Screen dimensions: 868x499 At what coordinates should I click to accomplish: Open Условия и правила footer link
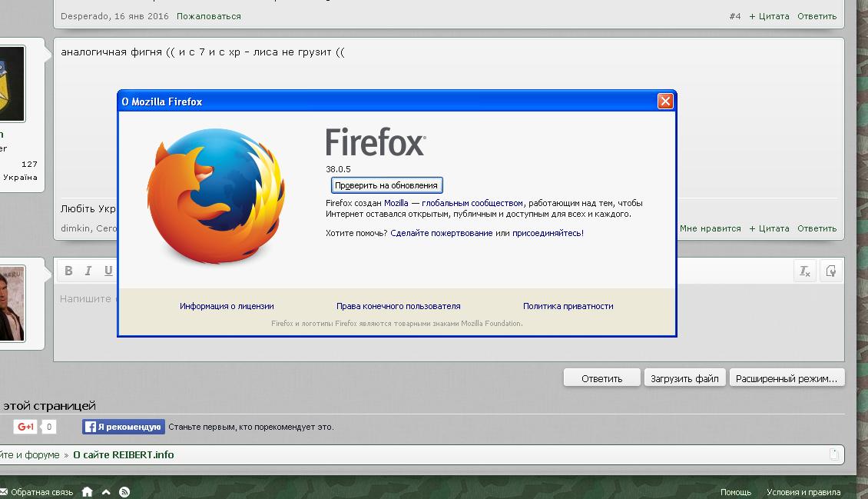pos(803,492)
